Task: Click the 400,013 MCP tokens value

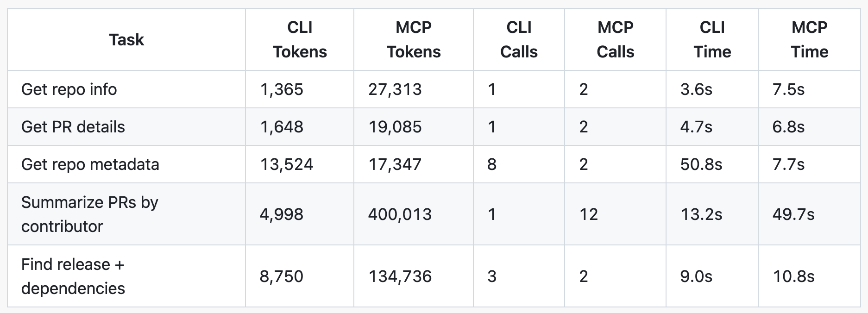Action: click(x=400, y=214)
